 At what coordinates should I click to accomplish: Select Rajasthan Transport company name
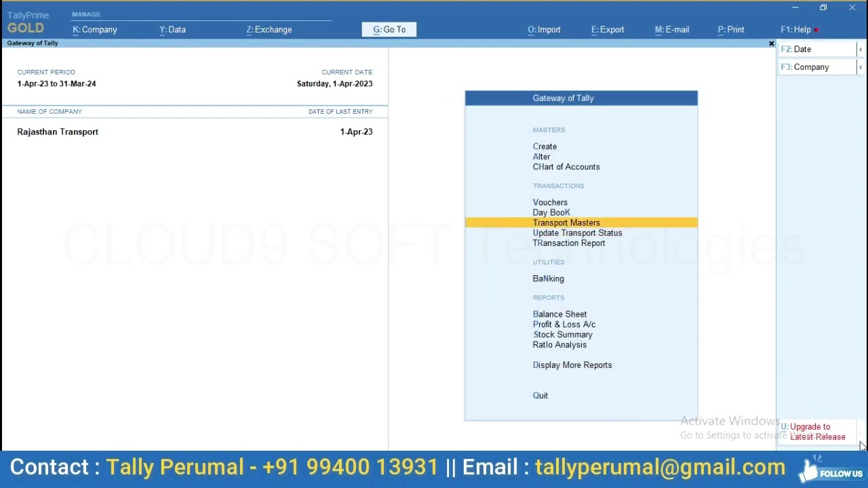(x=58, y=132)
